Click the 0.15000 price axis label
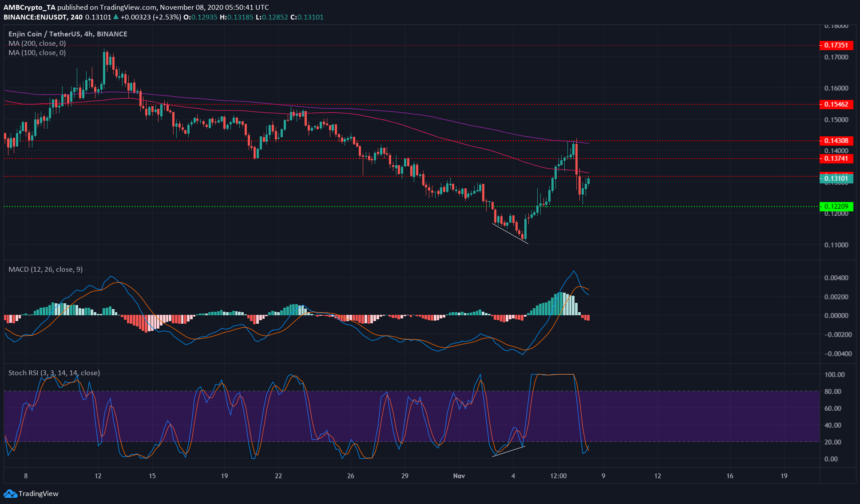Image resolution: width=860 pixels, height=504 pixels. pos(836,120)
